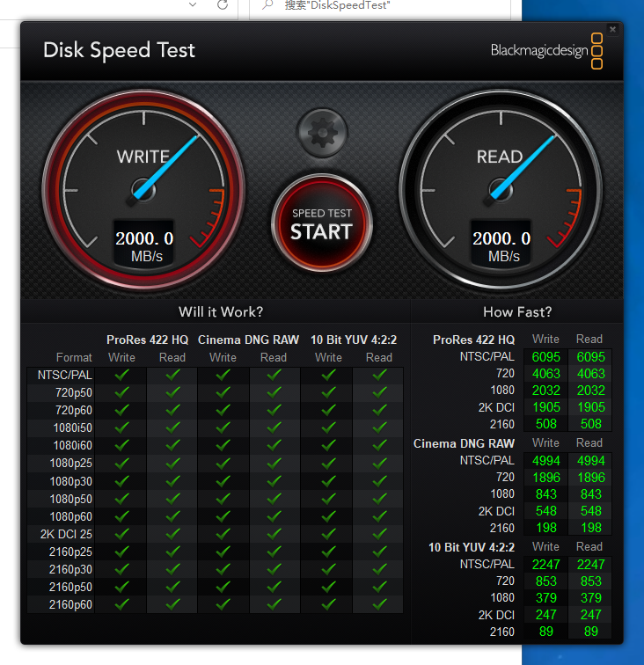
Task: Click Cinema DNG Write checkmark for 720p60 row
Action: [x=223, y=410]
